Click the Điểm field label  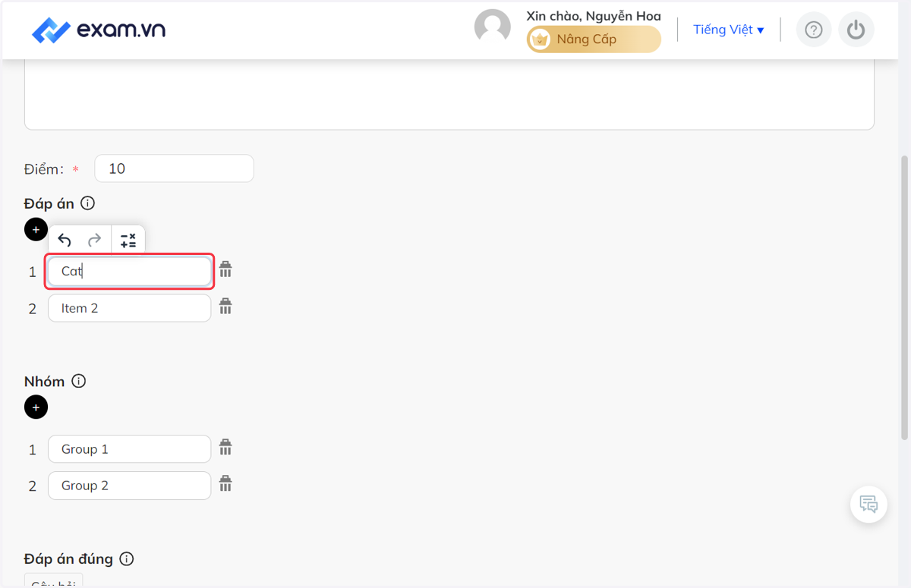[x=44, y=169]
